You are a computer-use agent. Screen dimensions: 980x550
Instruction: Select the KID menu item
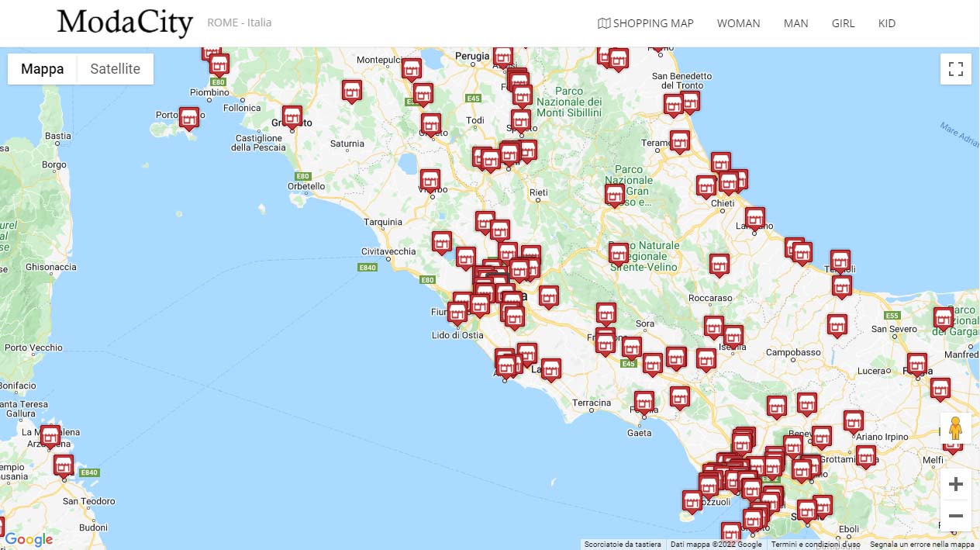click(x=886, y=23)
